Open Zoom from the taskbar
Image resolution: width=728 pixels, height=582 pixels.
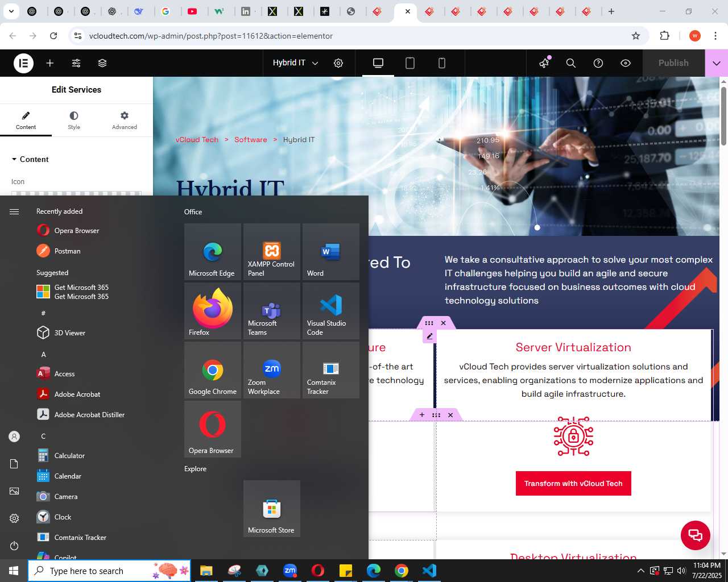click(x=290, y=571)
